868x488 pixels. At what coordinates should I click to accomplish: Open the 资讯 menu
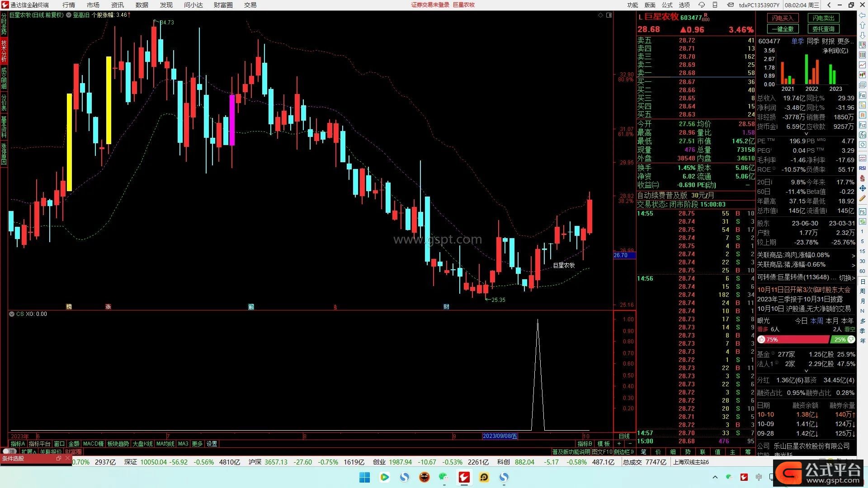(118, 5)
